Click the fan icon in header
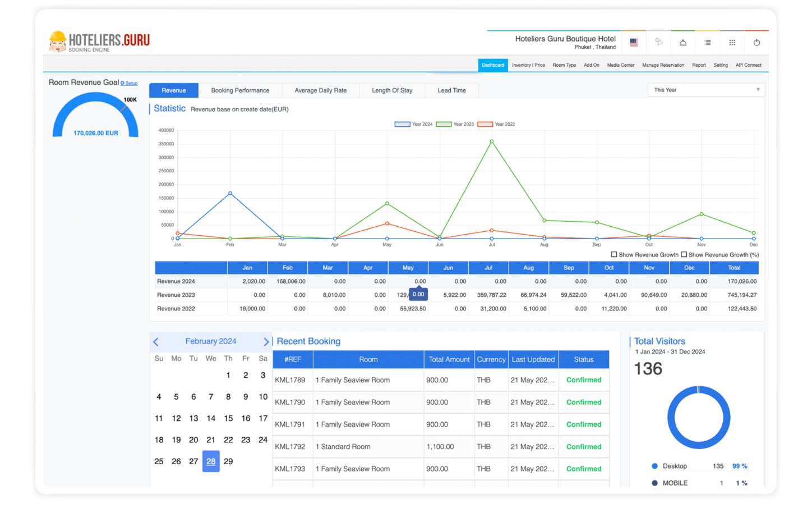Viewport: 812px width, 508px height. pos(658,43)
